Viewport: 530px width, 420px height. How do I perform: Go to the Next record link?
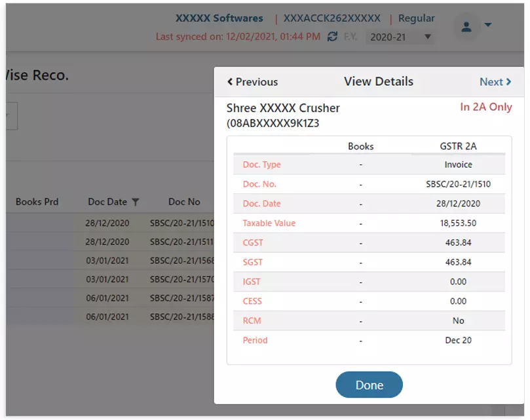click(x=495, y=82)
